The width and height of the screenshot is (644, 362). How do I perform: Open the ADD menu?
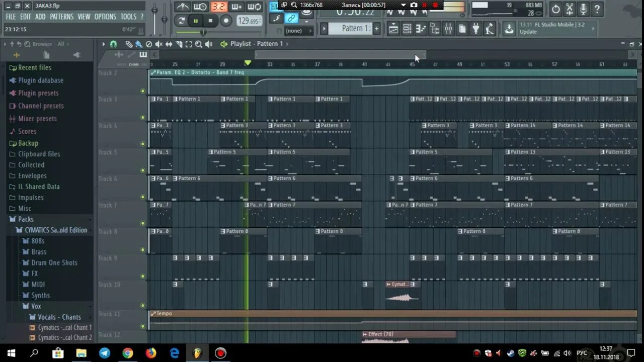point(40,17)
